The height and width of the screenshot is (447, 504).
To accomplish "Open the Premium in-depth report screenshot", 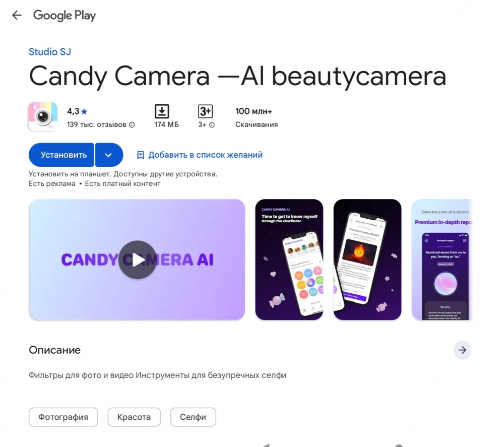I will click(442, 260).
